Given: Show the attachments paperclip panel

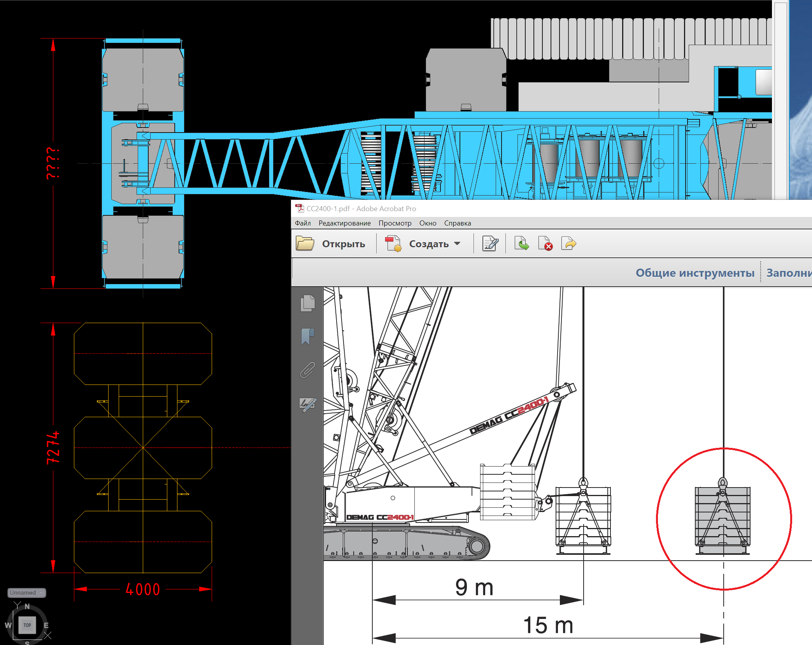Looking at the screenshot, I should 307,370.
